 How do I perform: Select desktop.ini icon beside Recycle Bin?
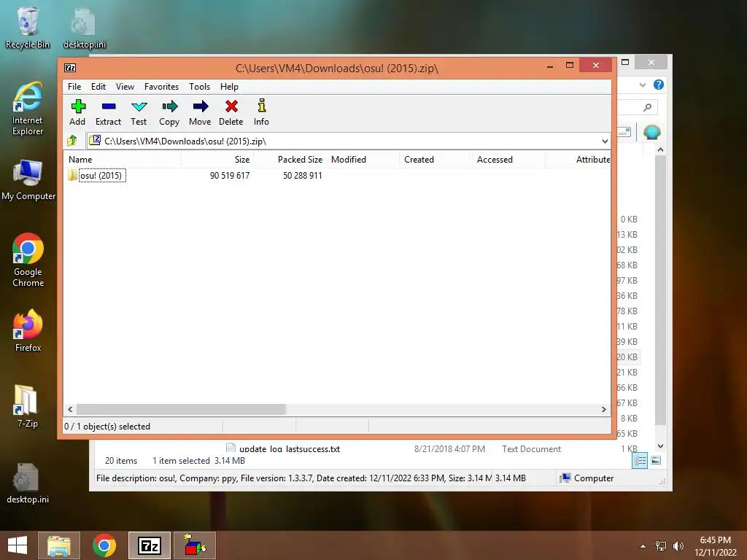85,28
